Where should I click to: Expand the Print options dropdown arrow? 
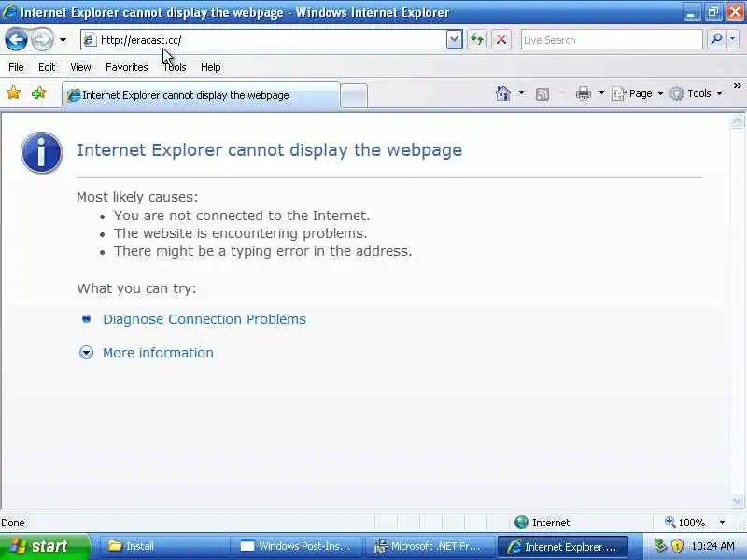601,93
